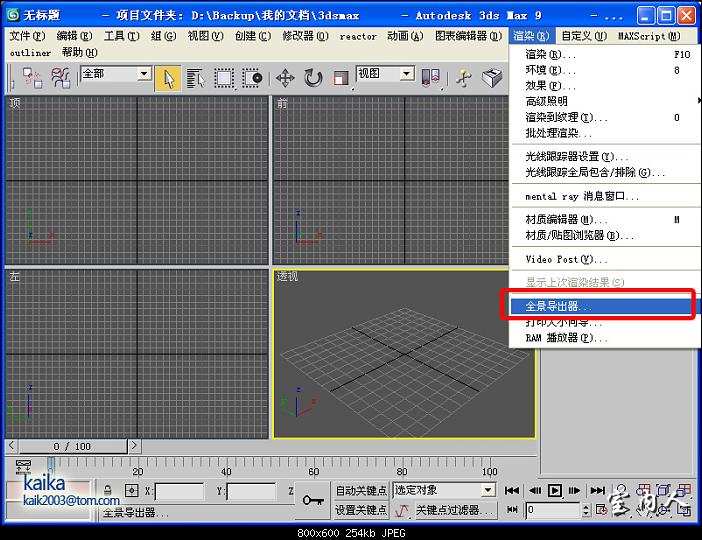Image resolution: width=702 pixels, height=540 pixels.
Task: Click the Bind to Space Warp icon
Action: (x=60, y=78)
